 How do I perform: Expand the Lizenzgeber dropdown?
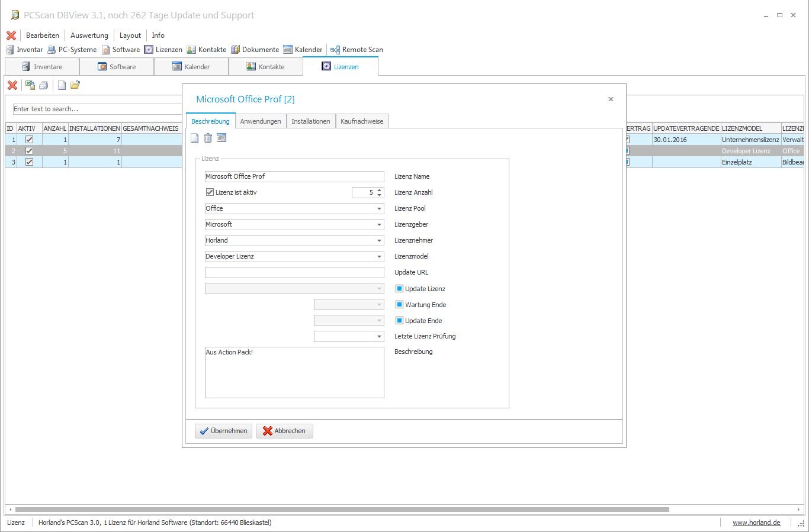[x=379, y=224]
